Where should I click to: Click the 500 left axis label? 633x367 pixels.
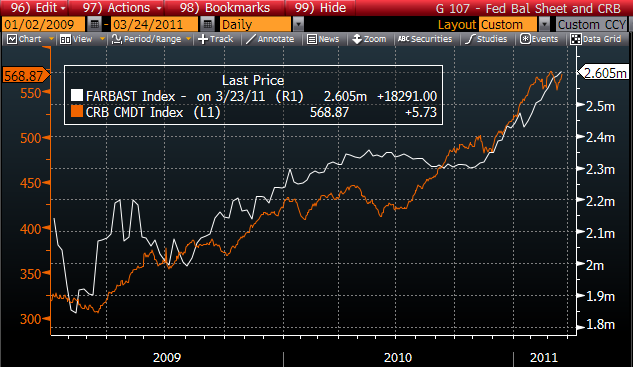31,138
